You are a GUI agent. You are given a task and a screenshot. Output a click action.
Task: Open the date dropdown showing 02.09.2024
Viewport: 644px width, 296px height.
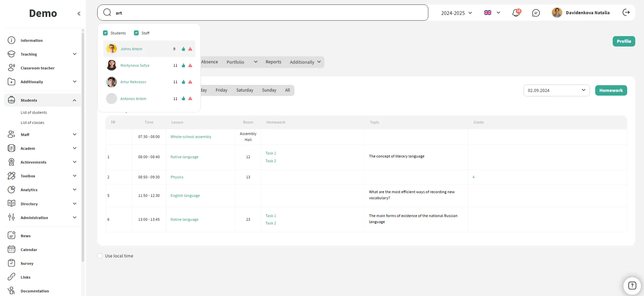point(556,90)
